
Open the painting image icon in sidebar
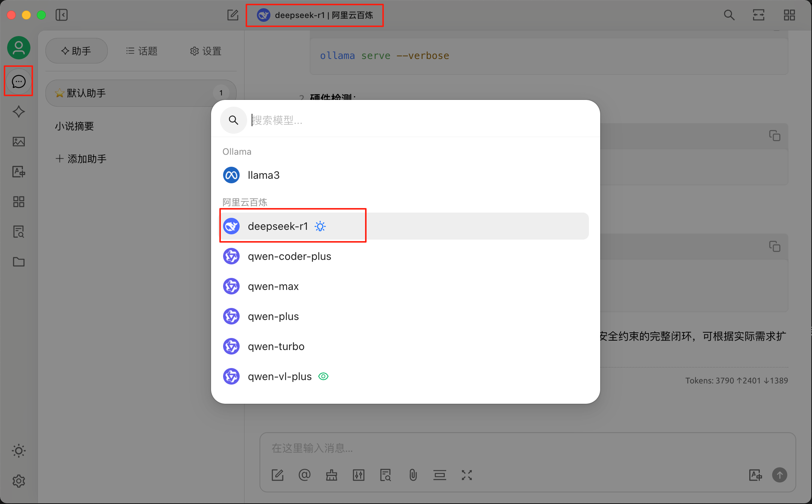(x=19, y=142)
